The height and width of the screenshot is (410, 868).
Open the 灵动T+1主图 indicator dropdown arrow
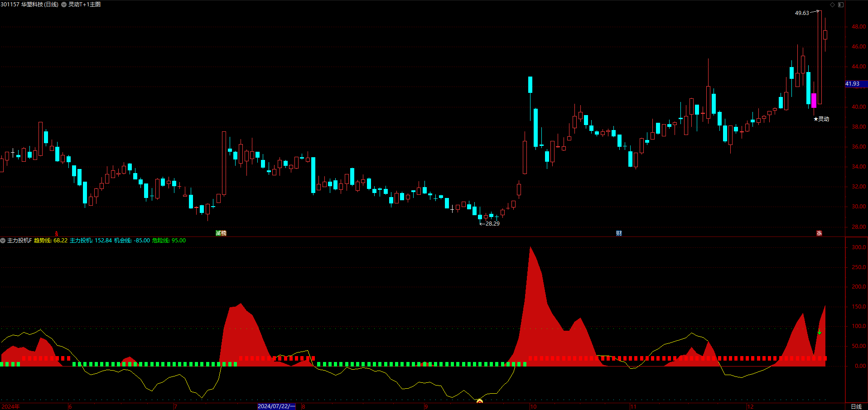pos(64,5)
